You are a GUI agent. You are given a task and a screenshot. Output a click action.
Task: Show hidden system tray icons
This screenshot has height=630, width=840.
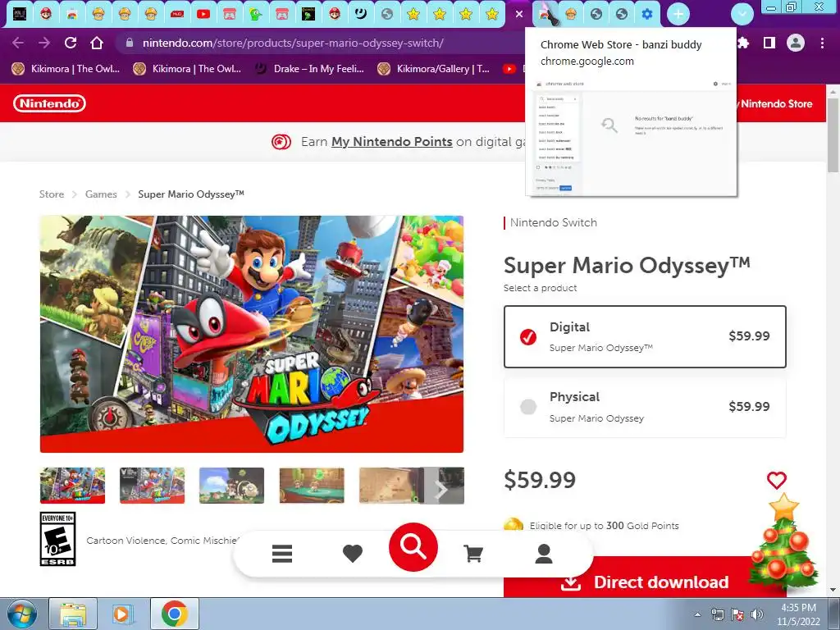coord(697,614)
